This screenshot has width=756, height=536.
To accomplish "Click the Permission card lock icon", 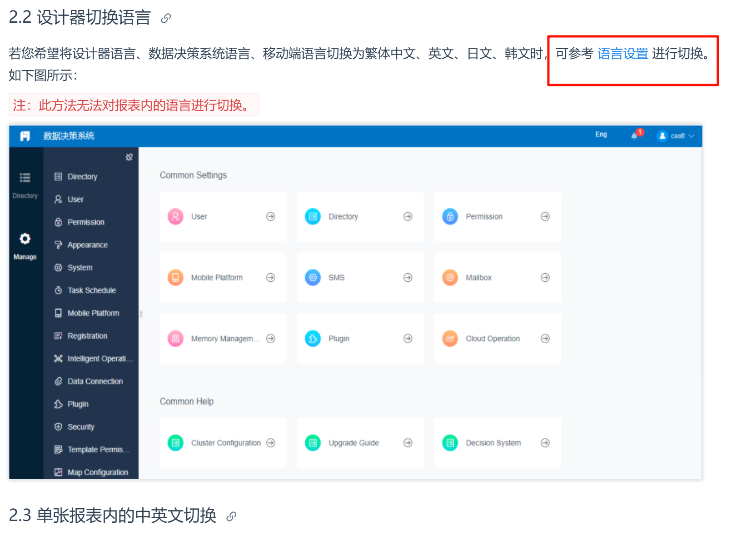I will [x=450, y=216].
